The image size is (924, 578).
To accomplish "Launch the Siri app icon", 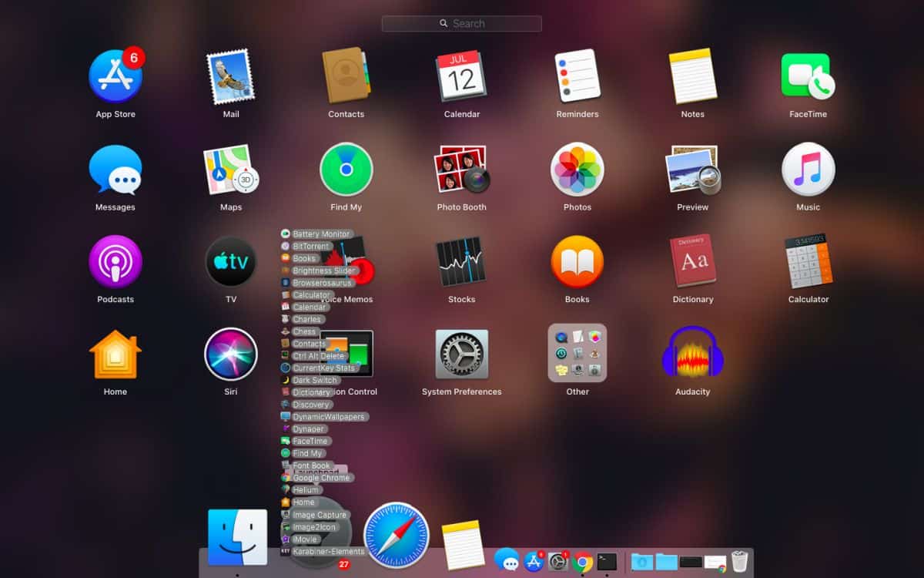I will click(231, 355).
